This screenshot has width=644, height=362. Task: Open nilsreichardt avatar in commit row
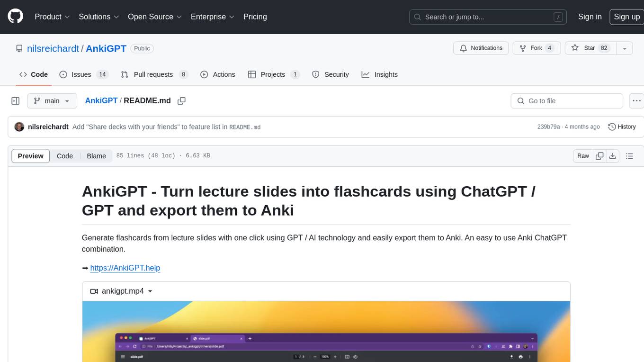[19, 127]
